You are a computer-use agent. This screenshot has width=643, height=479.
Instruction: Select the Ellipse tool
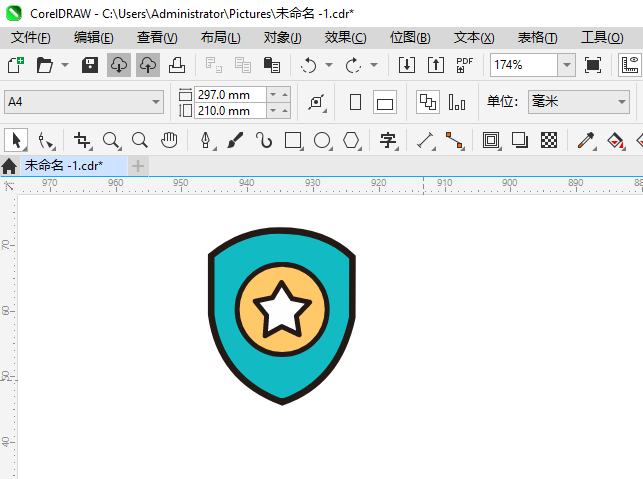click(x=322, y=140)
